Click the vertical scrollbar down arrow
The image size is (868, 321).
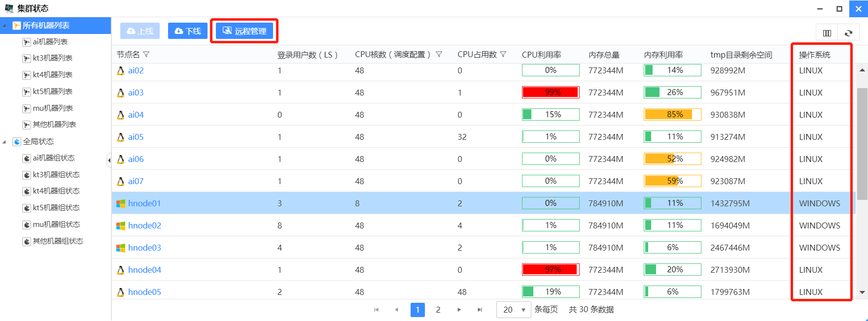pos(862,292)
